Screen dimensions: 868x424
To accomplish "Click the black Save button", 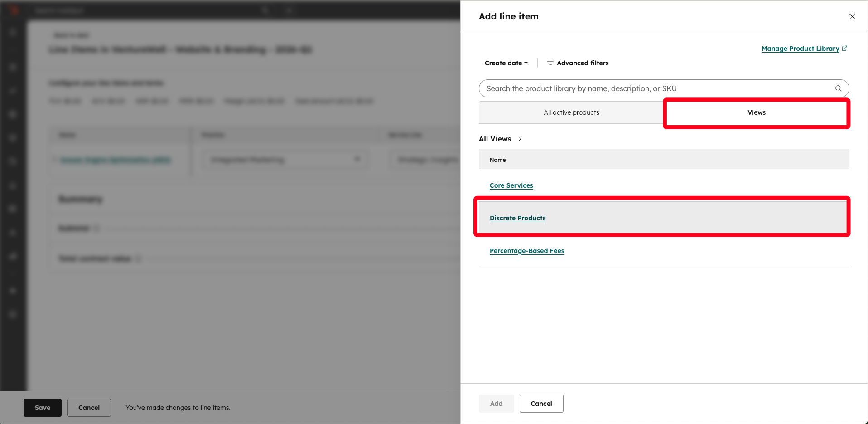I will point(43,408).
